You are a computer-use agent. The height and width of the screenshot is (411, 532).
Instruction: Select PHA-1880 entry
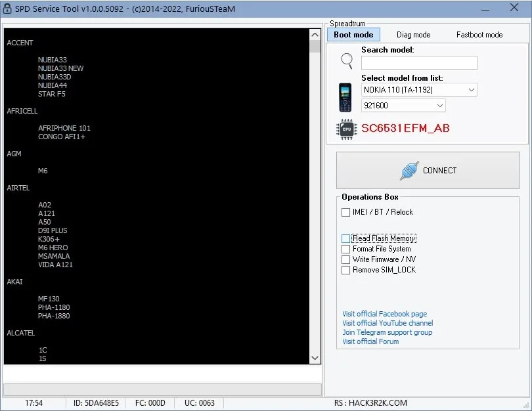click(54, 316)
